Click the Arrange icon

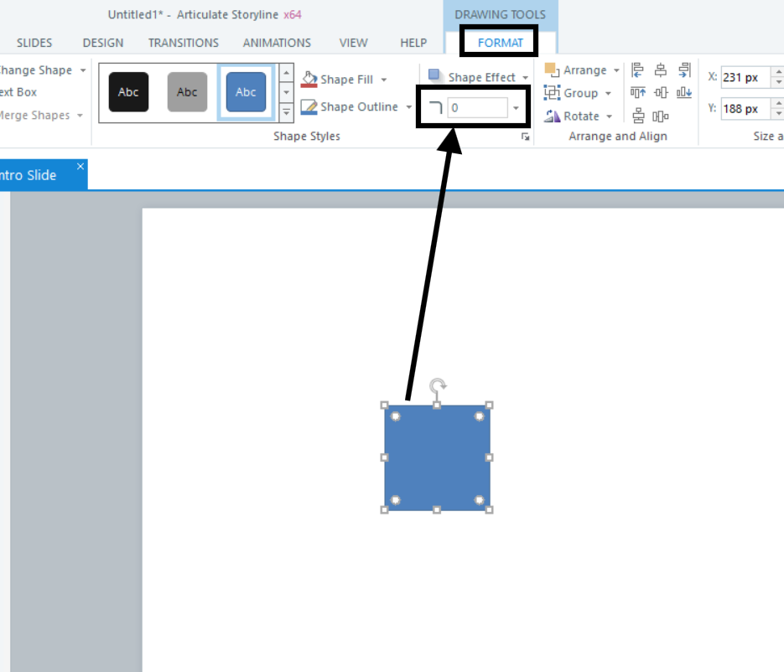[x=552, y=70]
